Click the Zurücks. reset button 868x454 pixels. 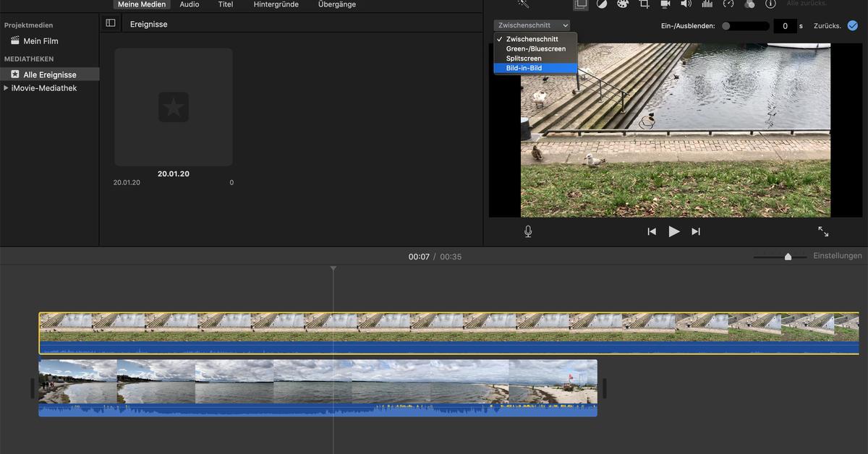coord(827,26)
